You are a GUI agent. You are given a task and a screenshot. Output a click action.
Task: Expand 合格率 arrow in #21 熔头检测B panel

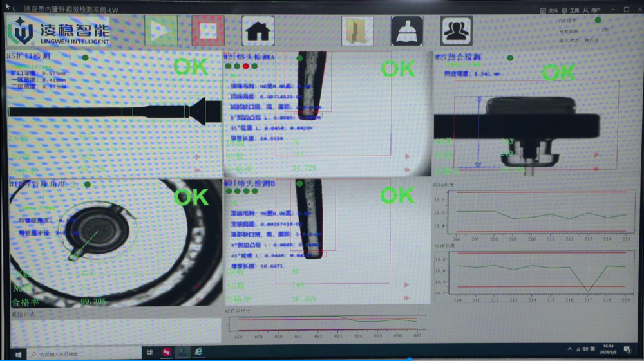406,298
